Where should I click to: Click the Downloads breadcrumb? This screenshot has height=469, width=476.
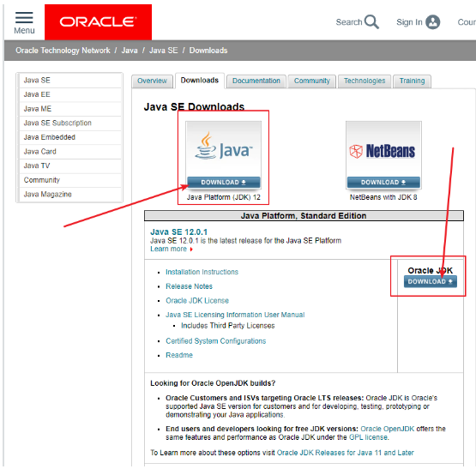click(x=208, y=51)
